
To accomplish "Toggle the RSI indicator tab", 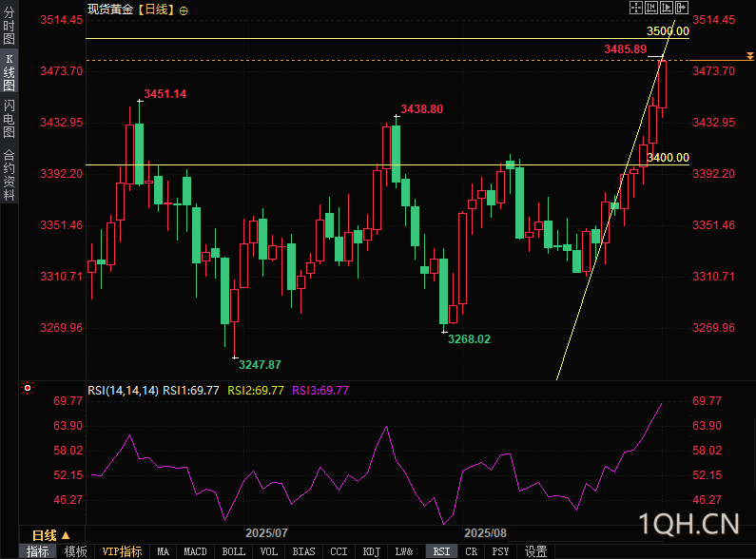I will [x=441, y=551].
